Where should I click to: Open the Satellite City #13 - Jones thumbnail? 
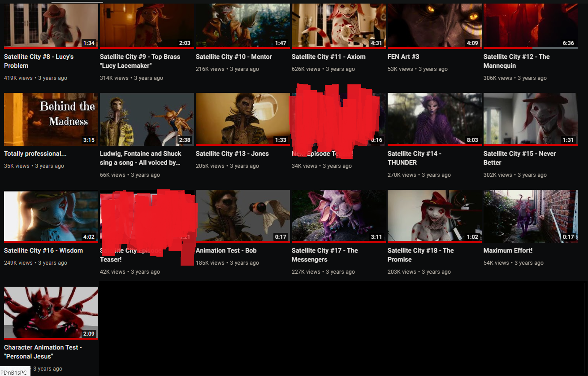(x=243, y=119)
